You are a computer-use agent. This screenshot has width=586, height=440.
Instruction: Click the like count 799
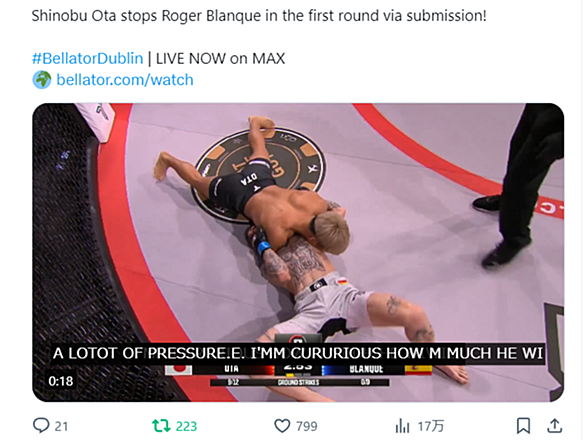pos(306,426)
